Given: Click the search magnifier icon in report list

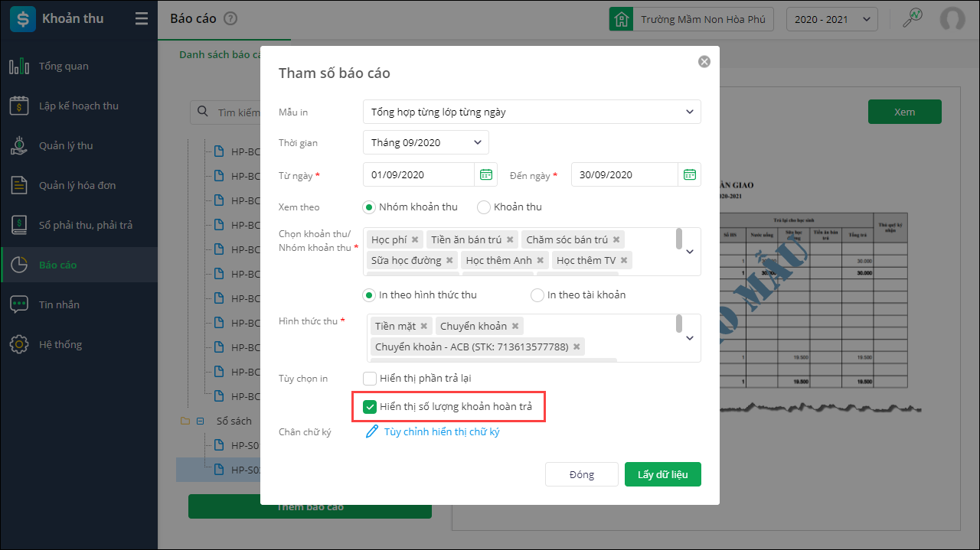Looking at the screenshot, I should (x=203, y=112).
